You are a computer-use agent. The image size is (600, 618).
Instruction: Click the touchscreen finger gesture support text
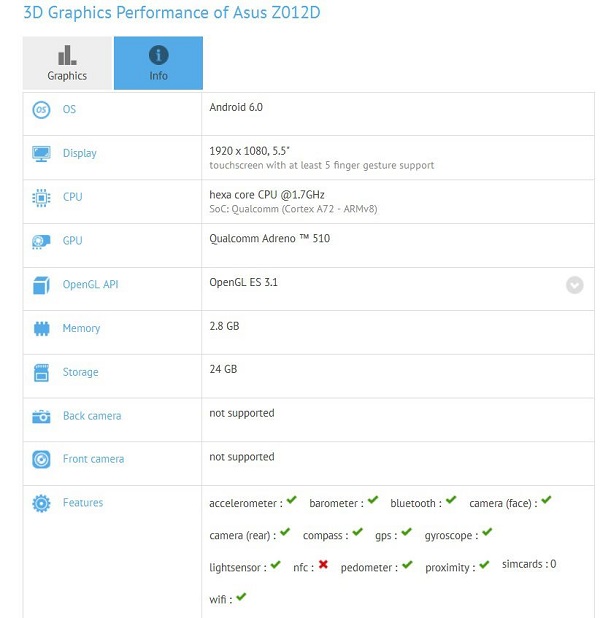click(x=321, y=166)
